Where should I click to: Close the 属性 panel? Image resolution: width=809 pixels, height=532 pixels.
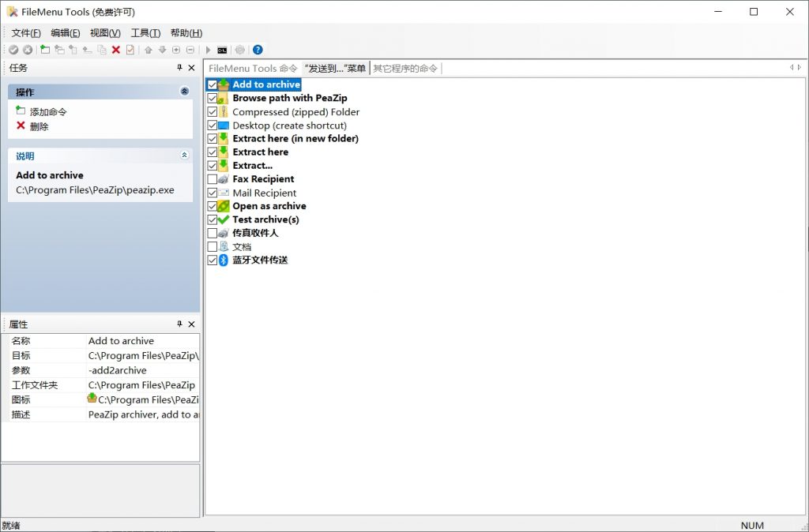click(191, 324)
